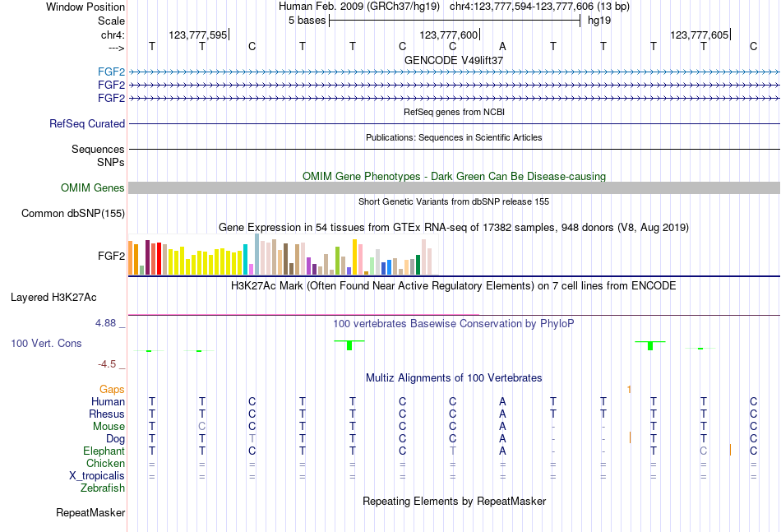Select the Human alignment row label
Viewport: 781px width, 532px height.
[x=108, y=401]
